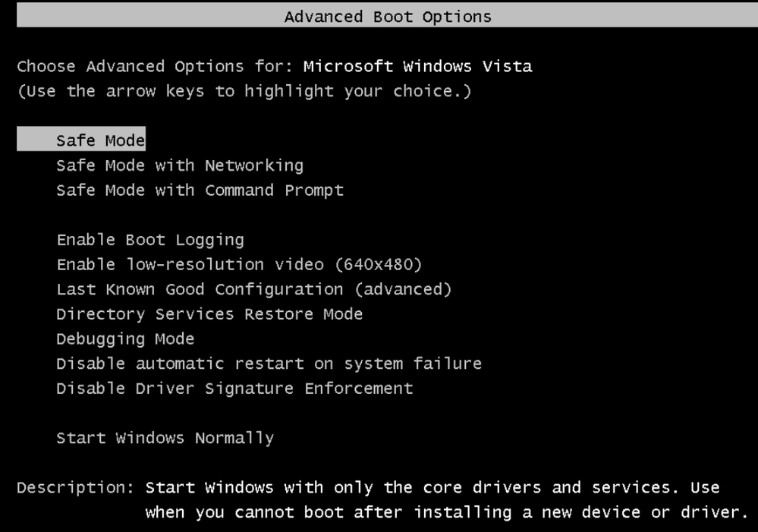The image size is (758, 532).
Task: Choose Directory Services Restore Mode
Action: (209, 314)
